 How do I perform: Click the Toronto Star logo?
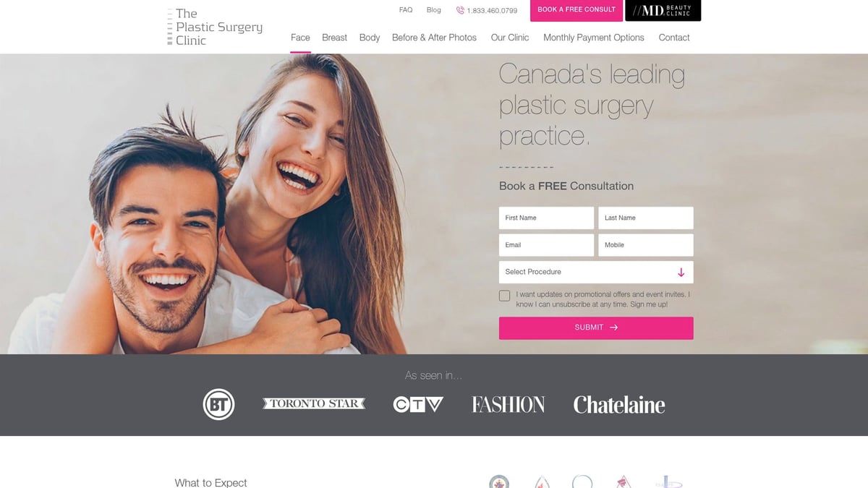pyautogui.click(x=314, y=403)
